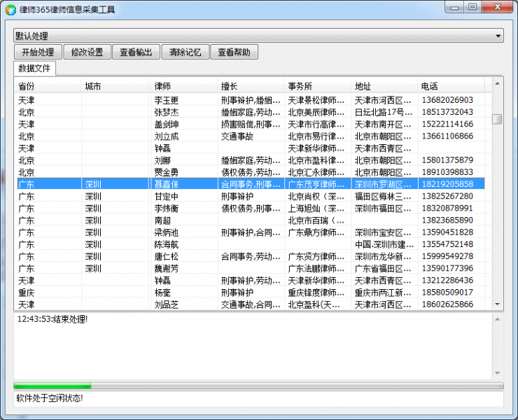Open 查看帮助 help button
The height and width of the screenshot is (420, 518).
[234, 52]
